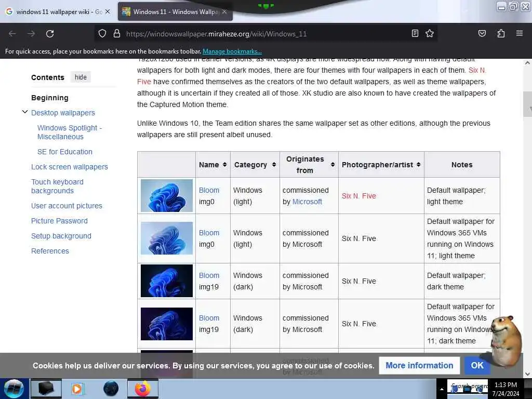Click the address bar URL field
This screenshot has width=532, height=399.
tap(264, 34)
